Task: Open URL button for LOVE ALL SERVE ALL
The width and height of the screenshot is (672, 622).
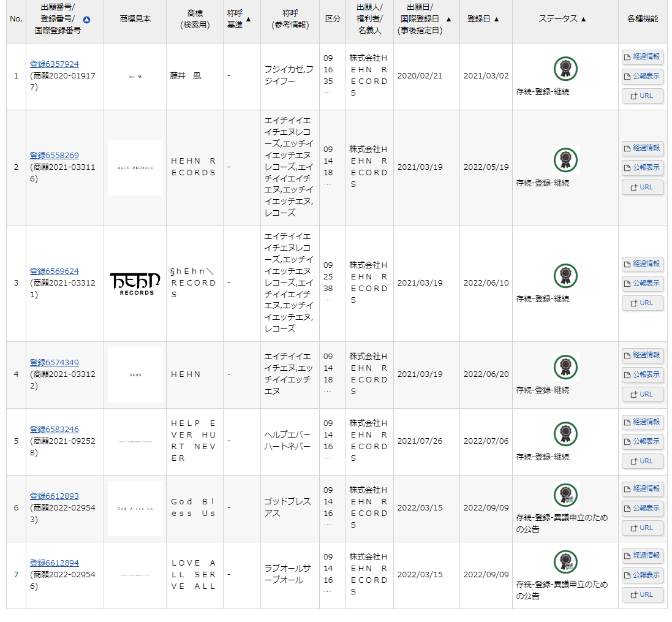Action: (643, 595)
